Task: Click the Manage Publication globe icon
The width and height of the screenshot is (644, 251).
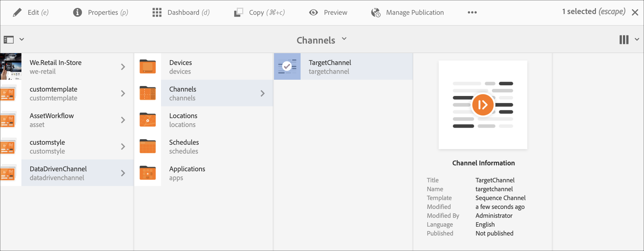Action: (x=376, y=13)
